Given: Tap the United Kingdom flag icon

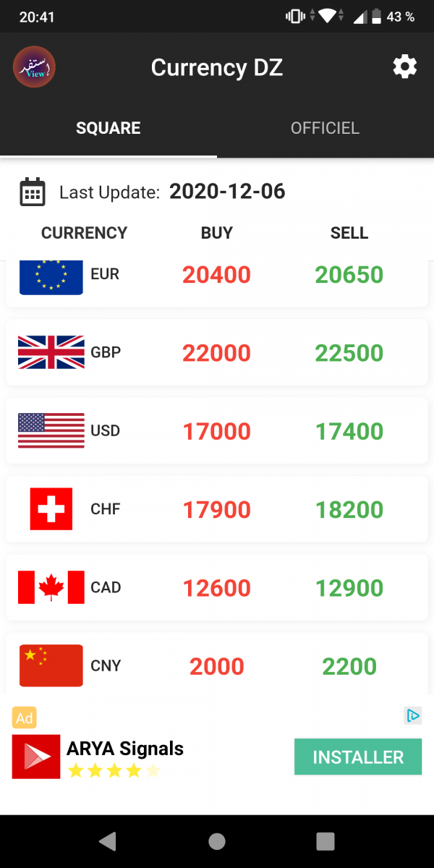Looking at the screenshot, I should click(51, 352).
